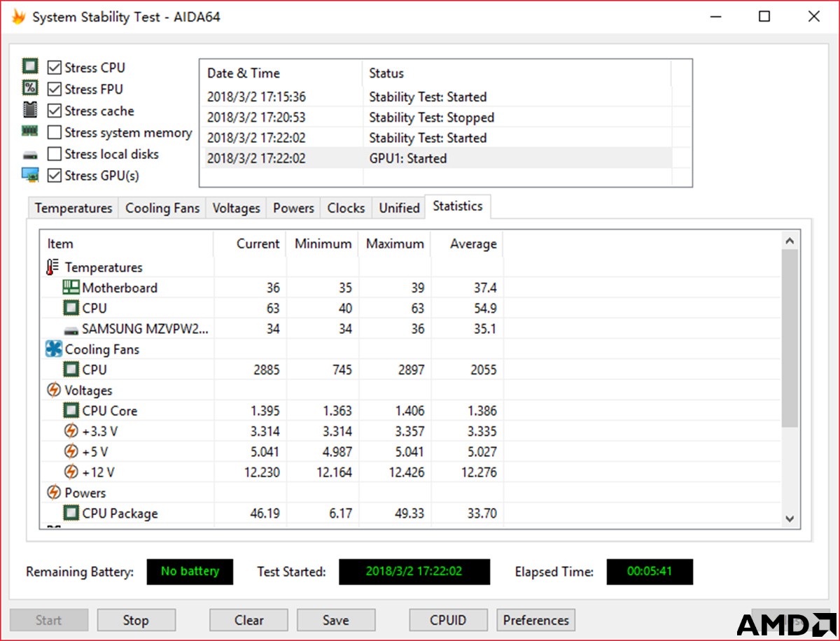Uncheck the Stress CPU checkbox

click(54, 68)
